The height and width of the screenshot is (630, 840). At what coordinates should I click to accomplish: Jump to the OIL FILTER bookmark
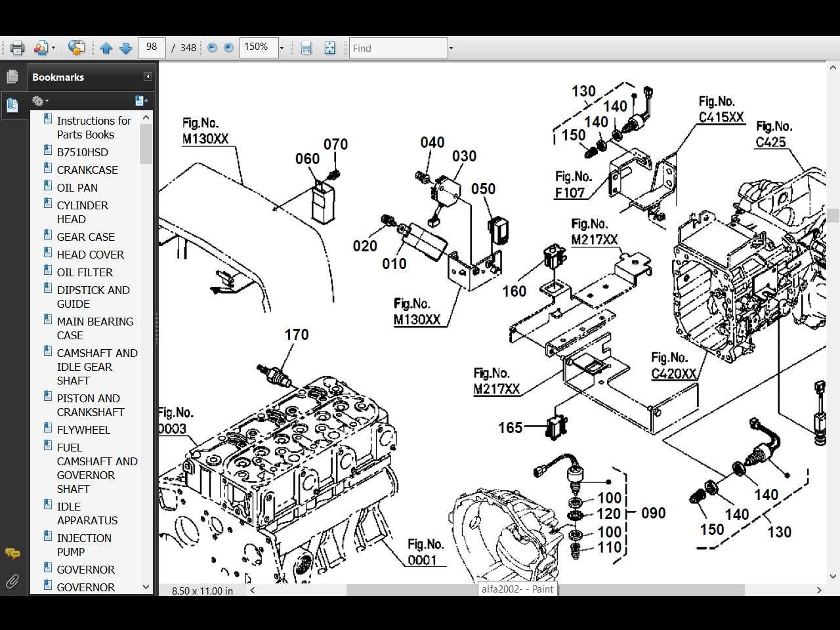point(85,272)
